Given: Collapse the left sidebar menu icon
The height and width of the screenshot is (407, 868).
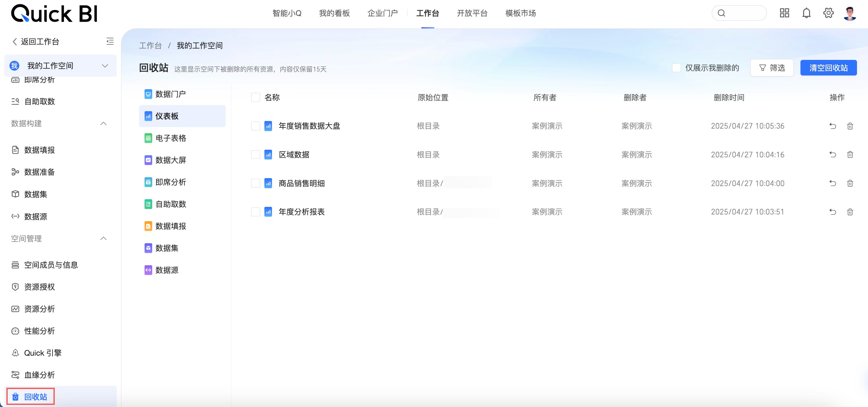Looking at the screenshot, I should point(110,42).
